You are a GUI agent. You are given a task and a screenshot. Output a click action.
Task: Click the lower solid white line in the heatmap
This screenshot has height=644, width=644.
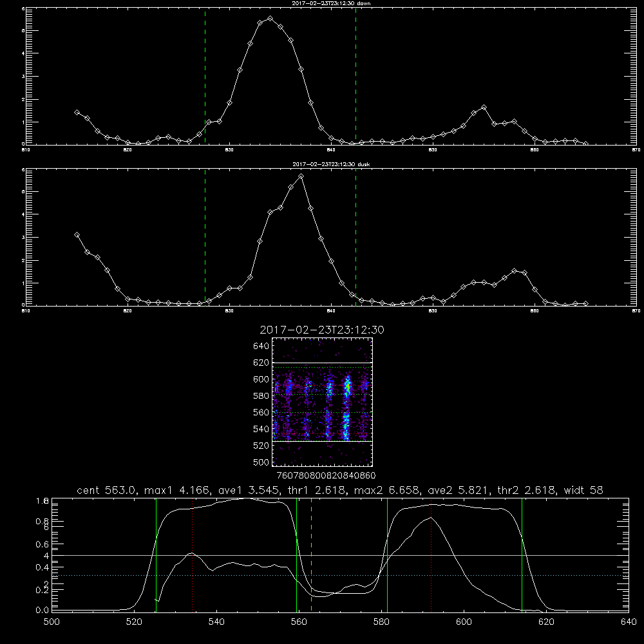tap(323, 442)
